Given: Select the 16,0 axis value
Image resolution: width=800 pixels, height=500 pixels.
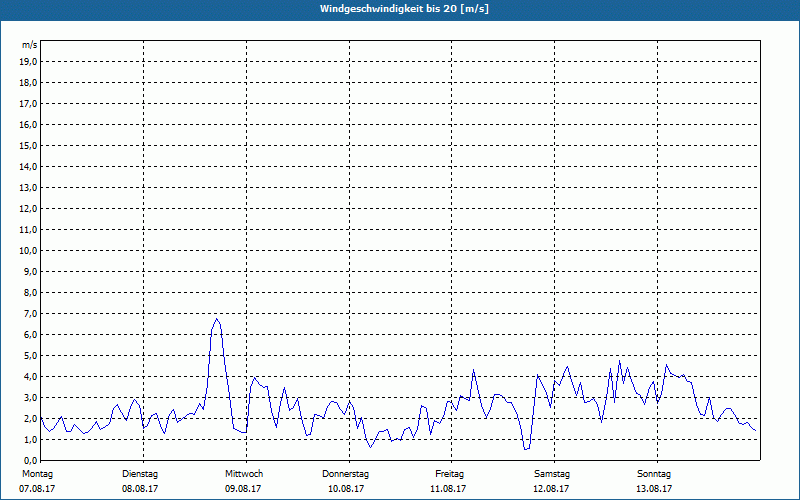Looking at the screenshot, I should tap(28, 124).
